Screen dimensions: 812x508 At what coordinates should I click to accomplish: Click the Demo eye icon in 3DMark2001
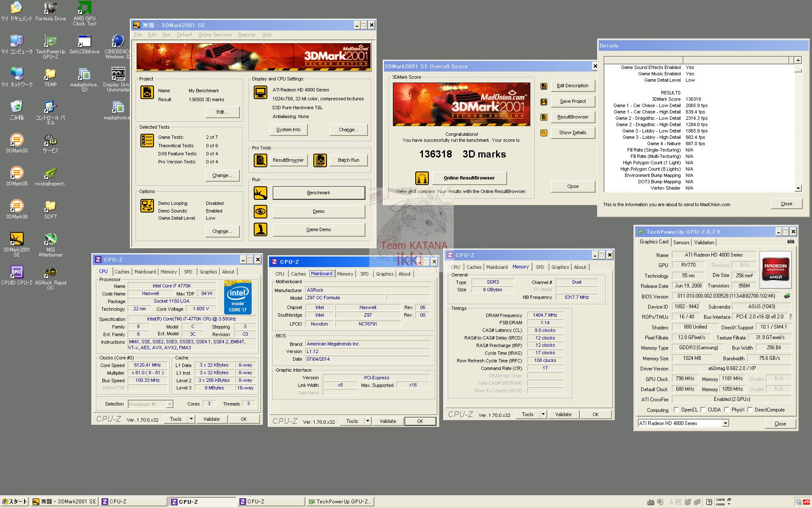[x=261, y=211]
